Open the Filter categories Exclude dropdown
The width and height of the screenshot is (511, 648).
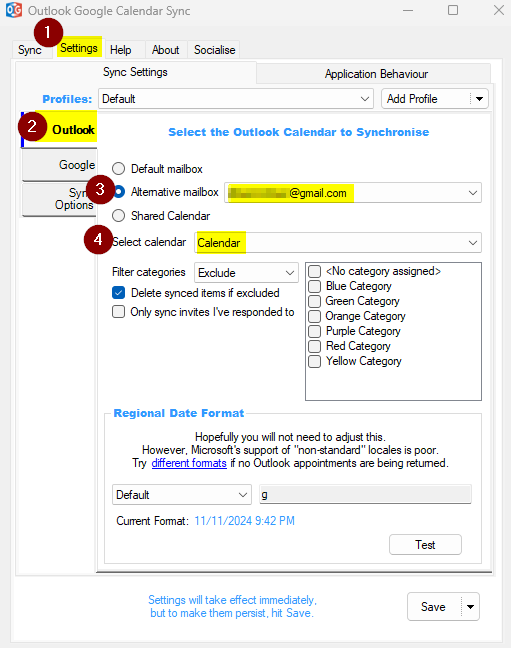pyautogui.click(x=246, y=273)
